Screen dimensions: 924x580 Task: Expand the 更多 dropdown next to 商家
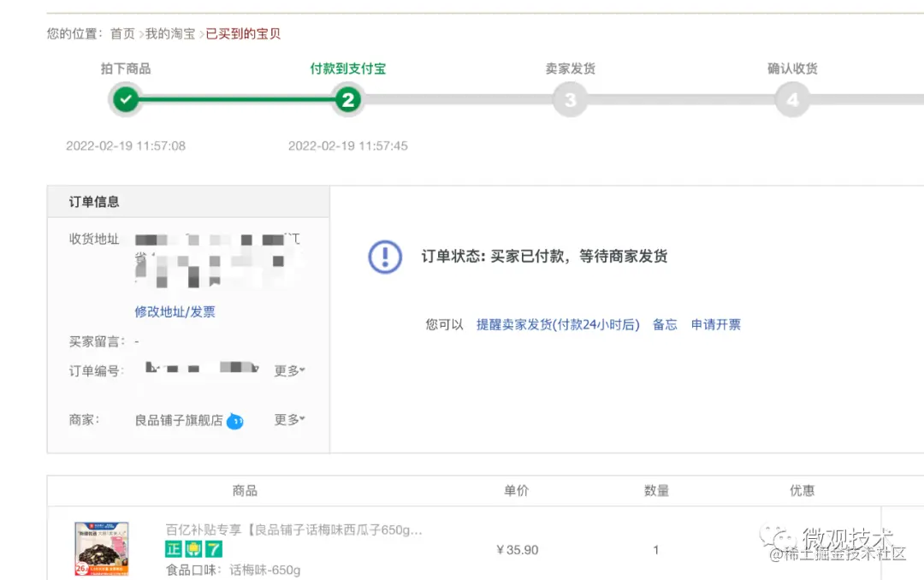pyautogui.click(x=288, y=420)
